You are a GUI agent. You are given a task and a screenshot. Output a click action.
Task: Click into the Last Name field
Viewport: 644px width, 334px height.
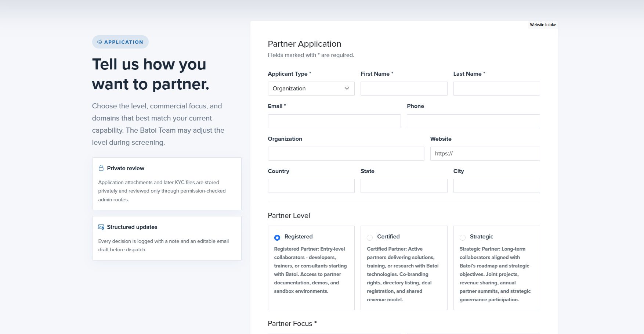(497, 89)
